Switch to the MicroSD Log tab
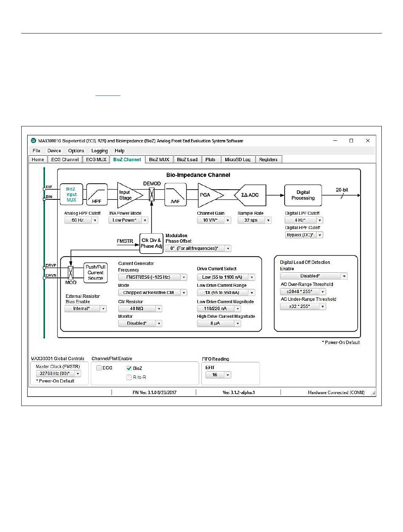This screenshot has height=532, width=403. click(x=238, y=160)
